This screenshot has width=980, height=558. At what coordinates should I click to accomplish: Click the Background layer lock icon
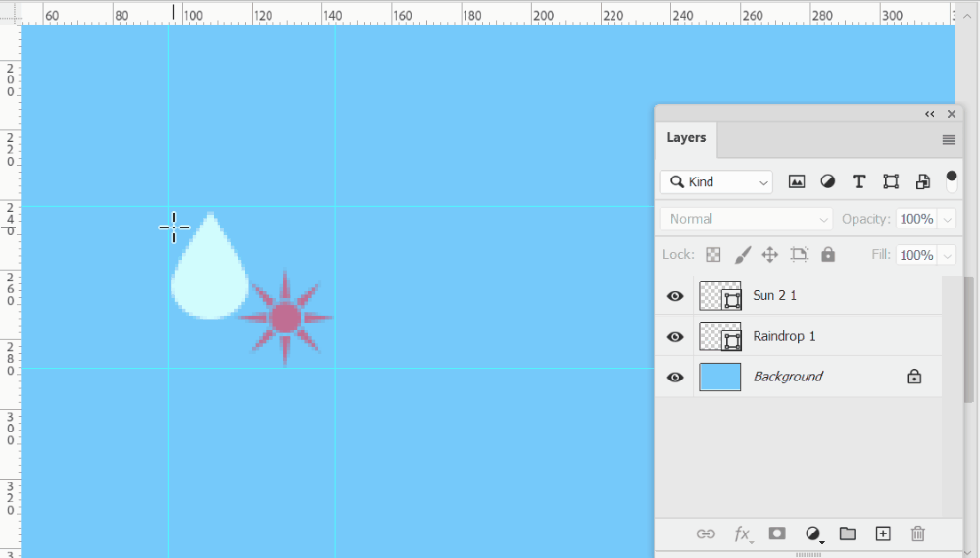pos(914,377)
